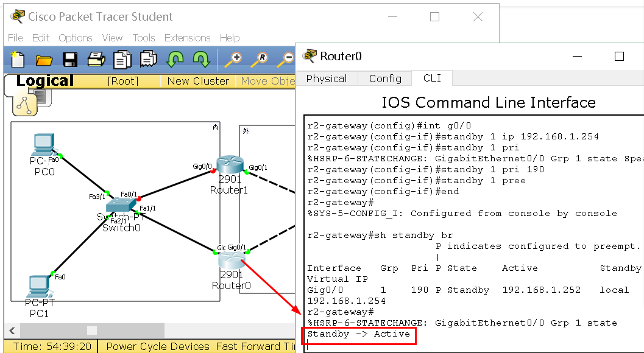644x353 pixels.
Task: Open the Options menu
Action: [75, 38]
